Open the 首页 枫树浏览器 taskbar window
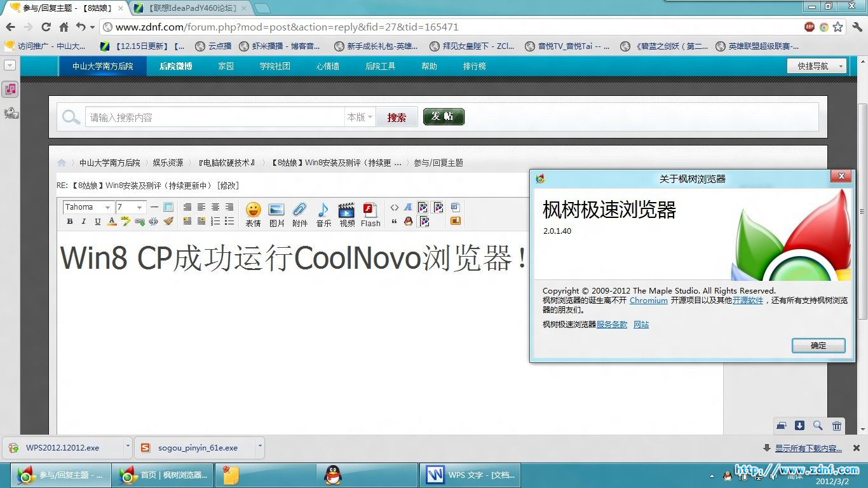The height and width of the screenshot is (488, 868). coord(163,475)
